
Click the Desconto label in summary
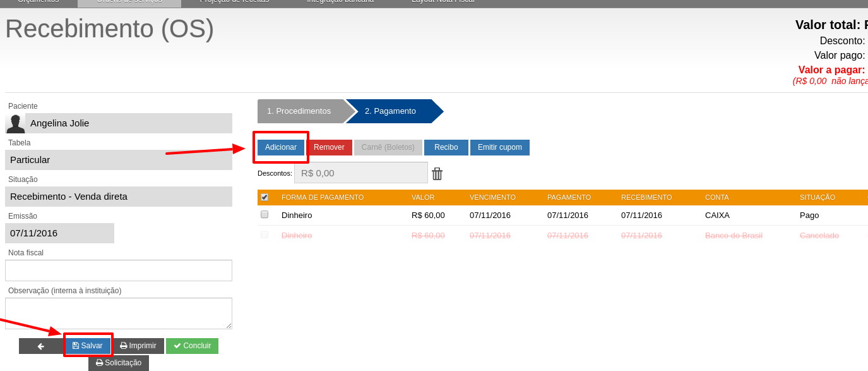tap(843, 40)
